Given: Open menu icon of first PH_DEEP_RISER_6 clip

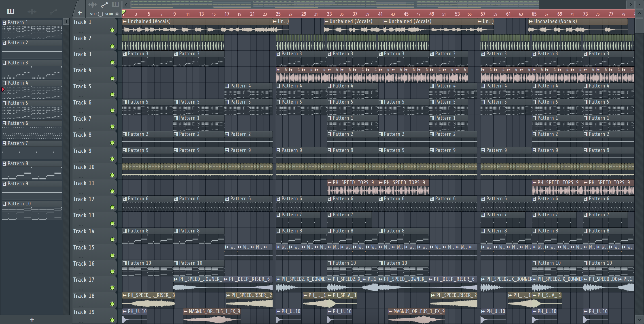Looking at the screenshot, I should pyautogui.click(x=226, y=279).
